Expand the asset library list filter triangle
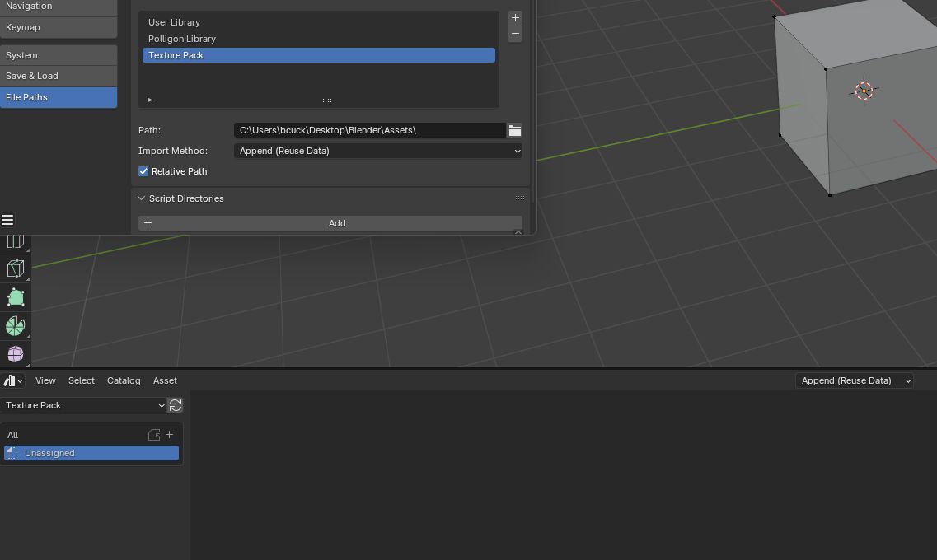Image resolution: width=937 pixels, height=560 pixels. pos(150,100)
